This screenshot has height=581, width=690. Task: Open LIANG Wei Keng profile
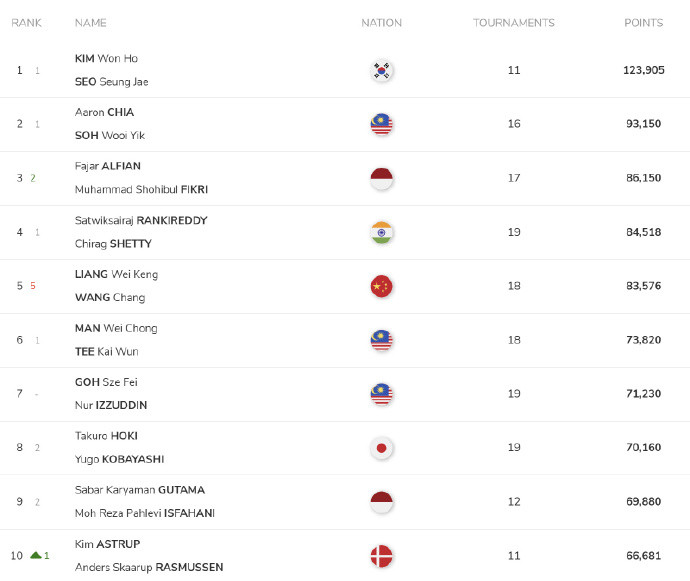(x=116, y=274)
